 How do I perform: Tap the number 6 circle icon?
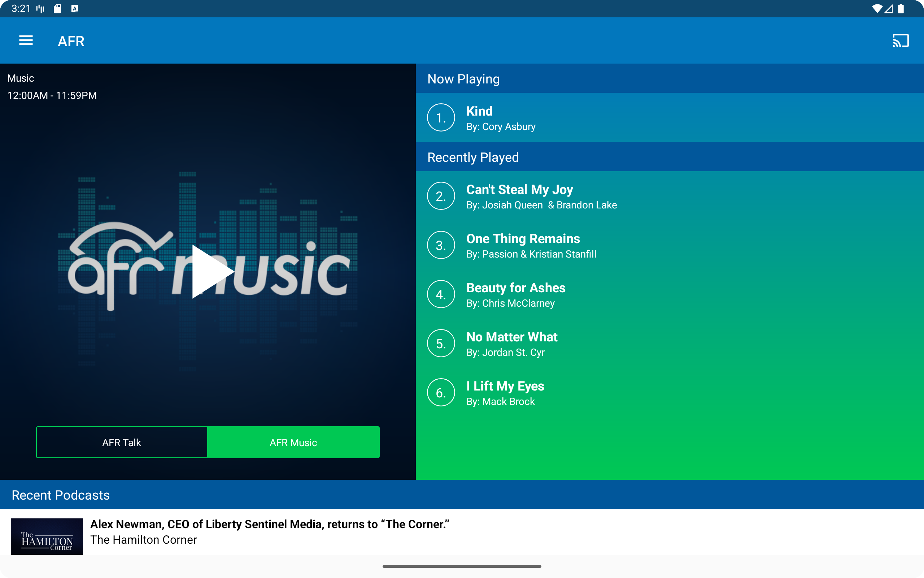[x=441, y=393]
